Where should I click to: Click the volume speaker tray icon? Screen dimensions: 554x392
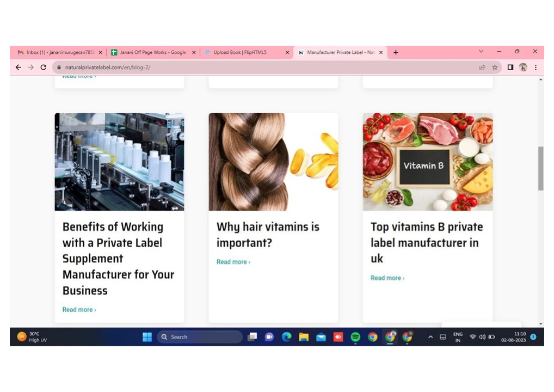[x=482, y=337]
